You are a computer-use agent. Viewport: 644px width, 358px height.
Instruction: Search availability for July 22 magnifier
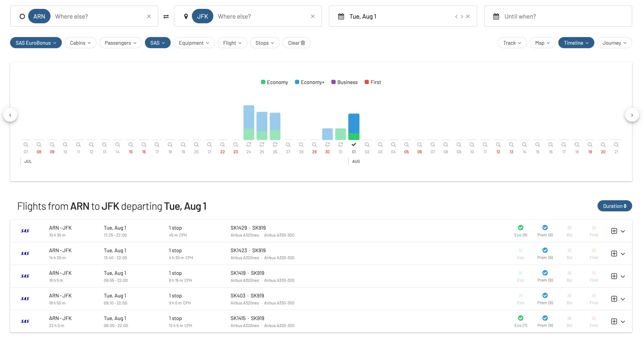[223, 144]
